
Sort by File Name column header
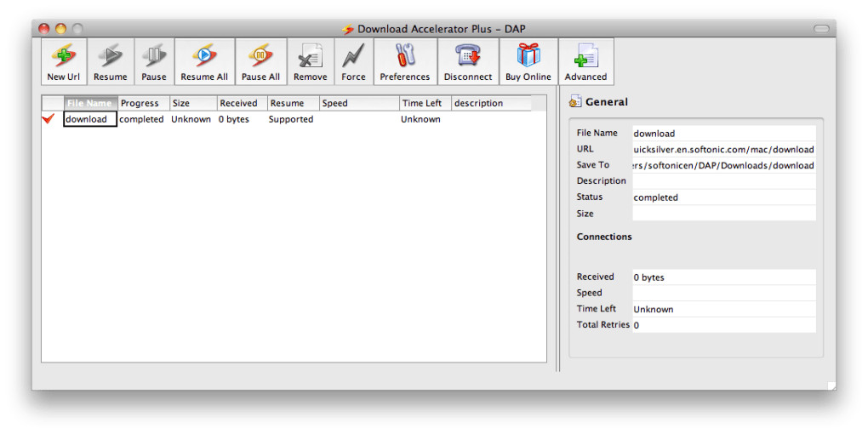pos(91,103)
